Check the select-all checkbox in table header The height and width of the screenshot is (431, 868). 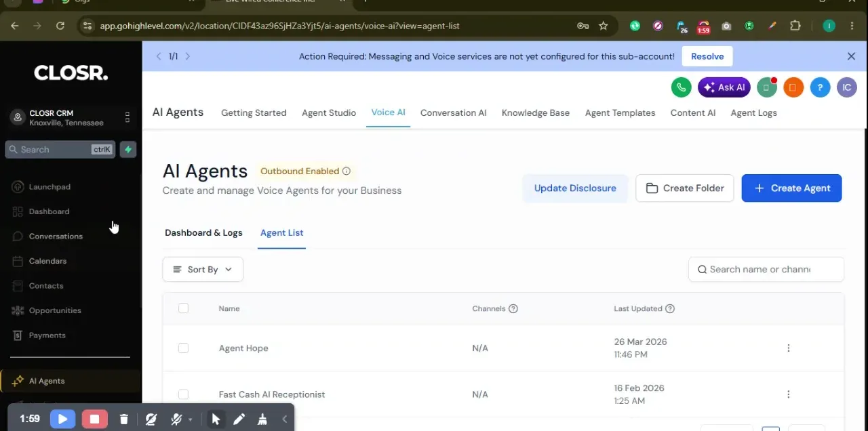click(x=183, y=308)
